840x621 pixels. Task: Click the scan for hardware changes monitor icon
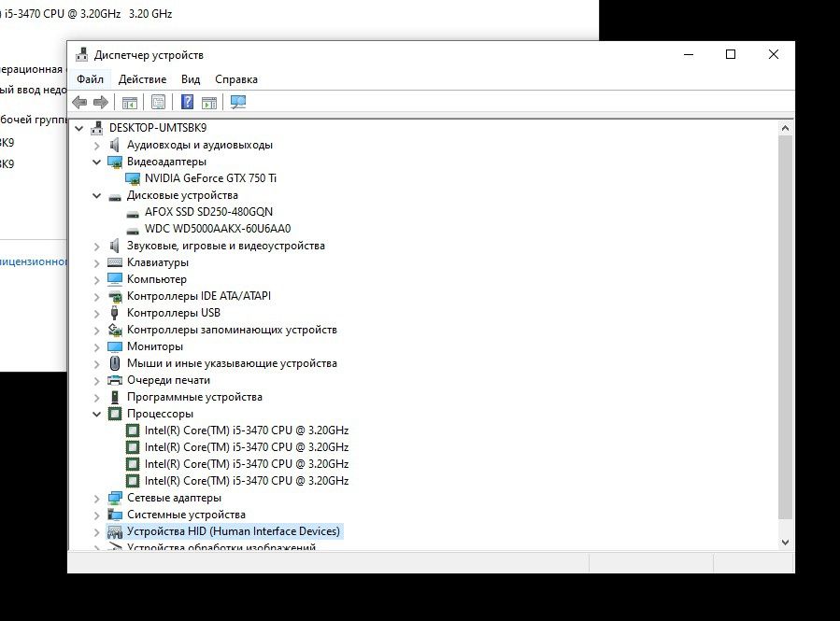[238, 102]
